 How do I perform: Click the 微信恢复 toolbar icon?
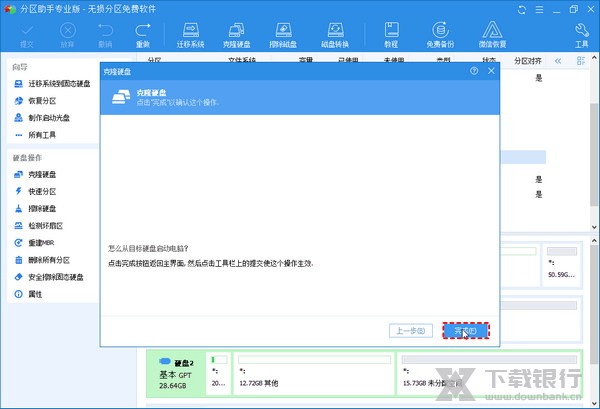(492, 36)
